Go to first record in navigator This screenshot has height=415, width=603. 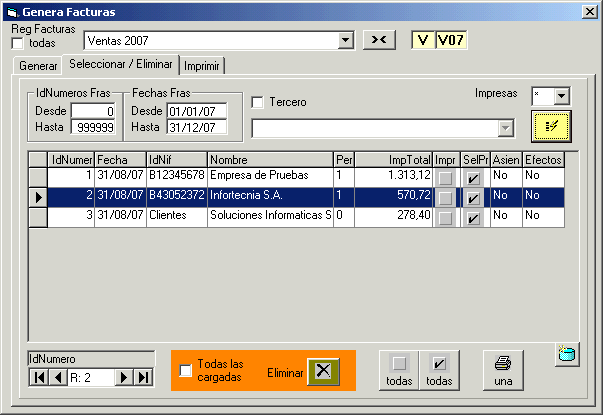(x=39, y=377)
